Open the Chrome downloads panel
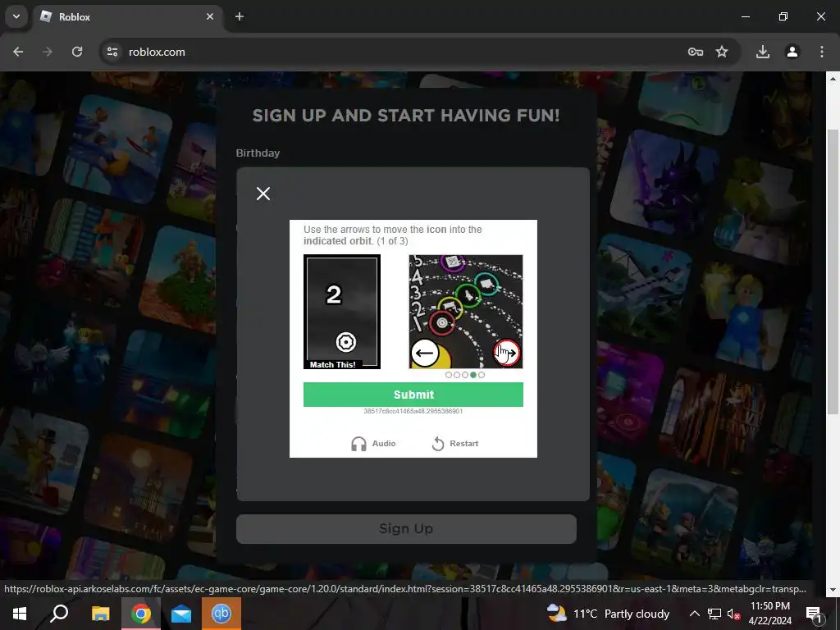840x630 pixels. pos(763,52)
